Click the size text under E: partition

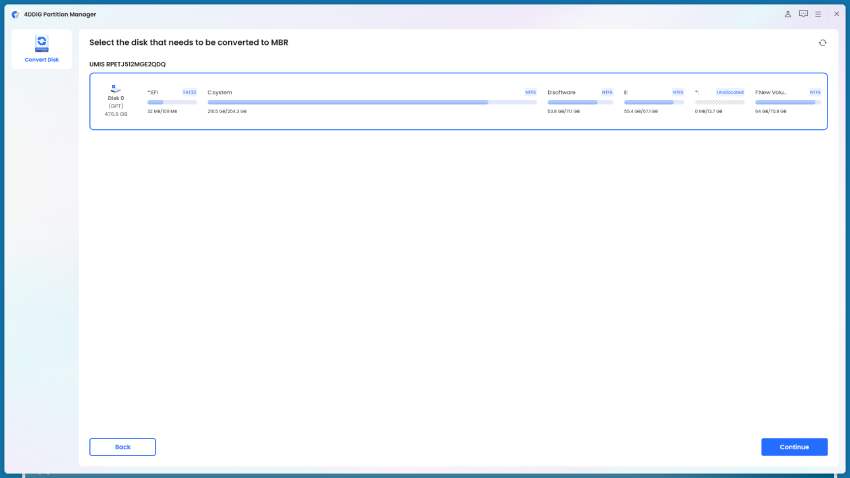(x=641, y=112)
